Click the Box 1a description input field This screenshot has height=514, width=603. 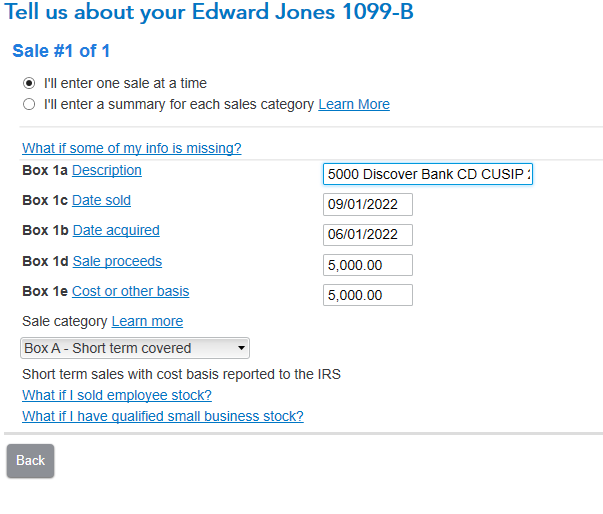click(x=428, y=174)
